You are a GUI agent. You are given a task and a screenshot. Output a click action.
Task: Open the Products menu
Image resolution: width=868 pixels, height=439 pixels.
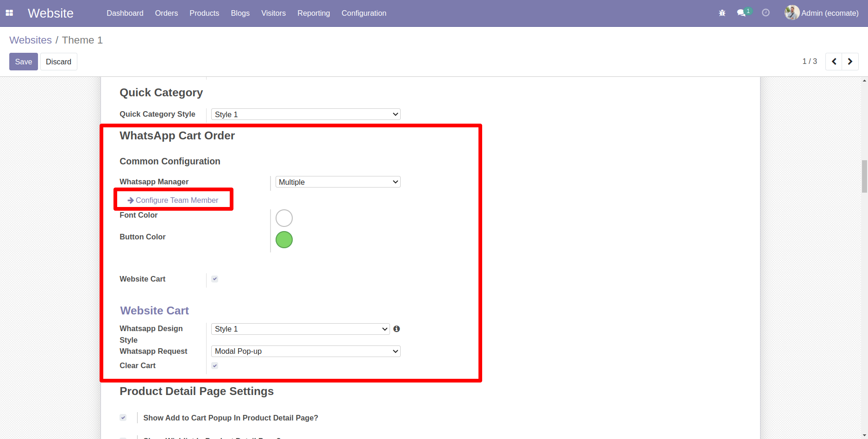[x=204, y=13]
